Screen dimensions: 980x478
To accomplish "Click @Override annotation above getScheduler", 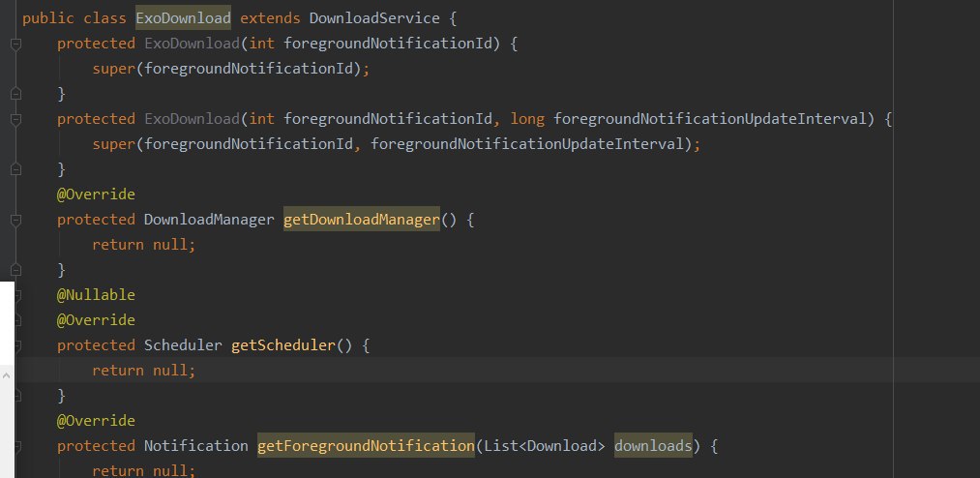I will 96,320.
